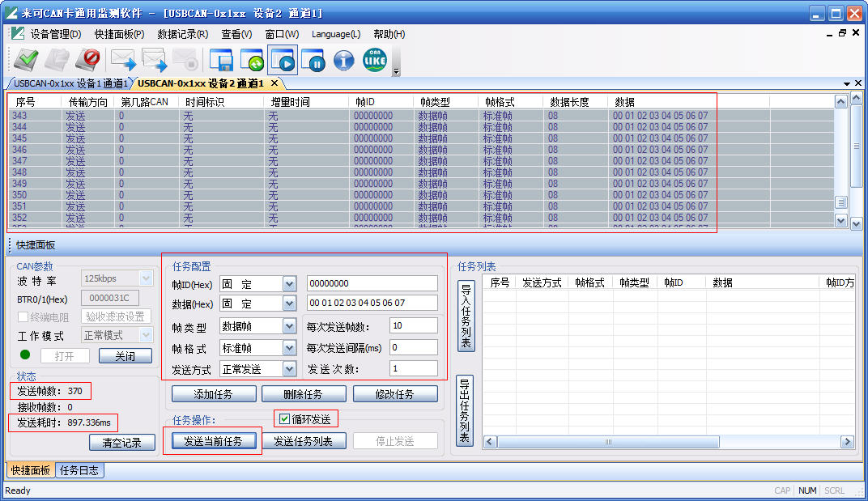Screen dimensions: 868x501
Task: Click the 帧ID(Hex) value input field
Action: coord(372,283)
